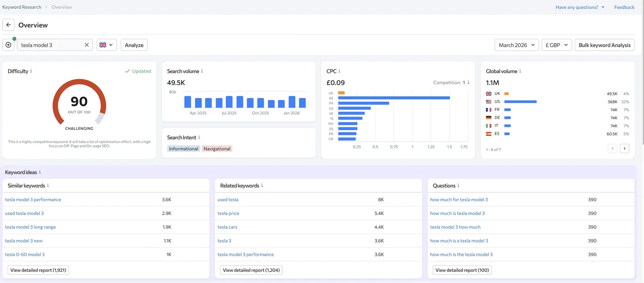Click the US volume bar in Global volume
This screenshot has width=644, height=283.
click(520, 102)
